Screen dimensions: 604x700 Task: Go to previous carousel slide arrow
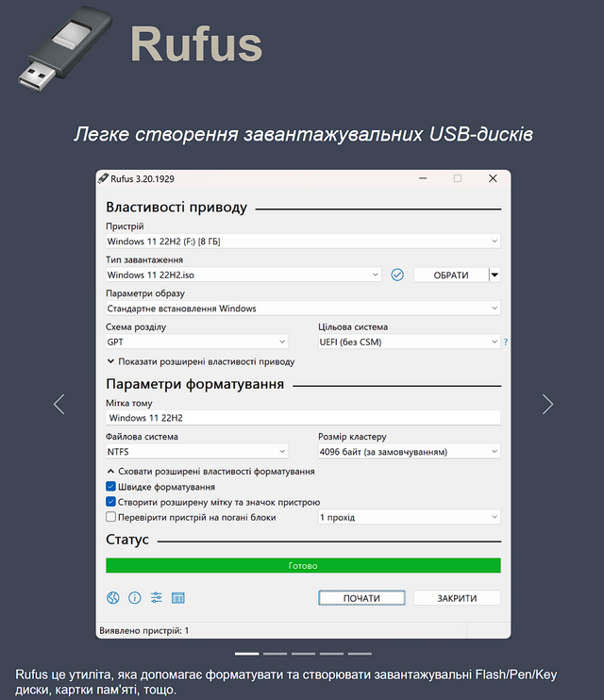pyautogui.click(x=59, y=404)
